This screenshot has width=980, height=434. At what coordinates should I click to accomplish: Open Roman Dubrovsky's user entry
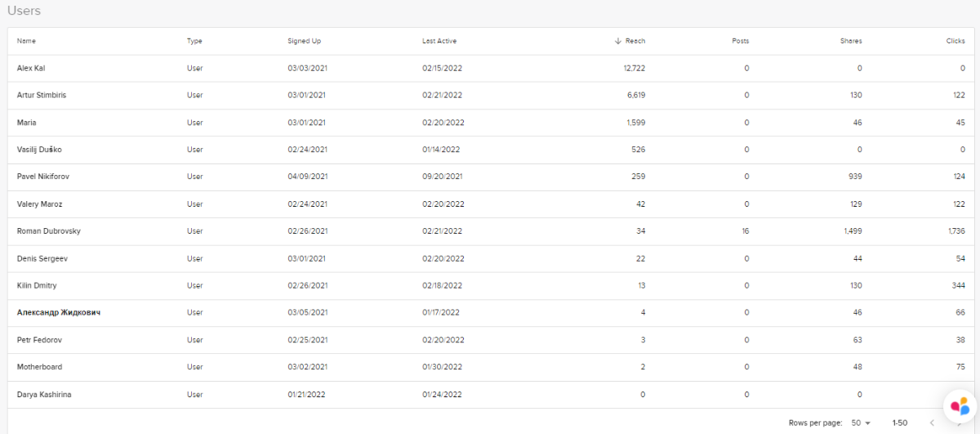point(48,231)
